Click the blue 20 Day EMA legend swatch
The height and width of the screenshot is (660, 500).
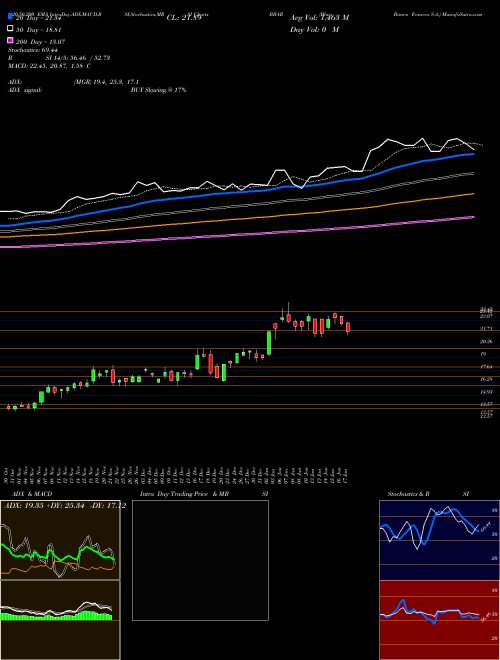click(x=10, y=16)
